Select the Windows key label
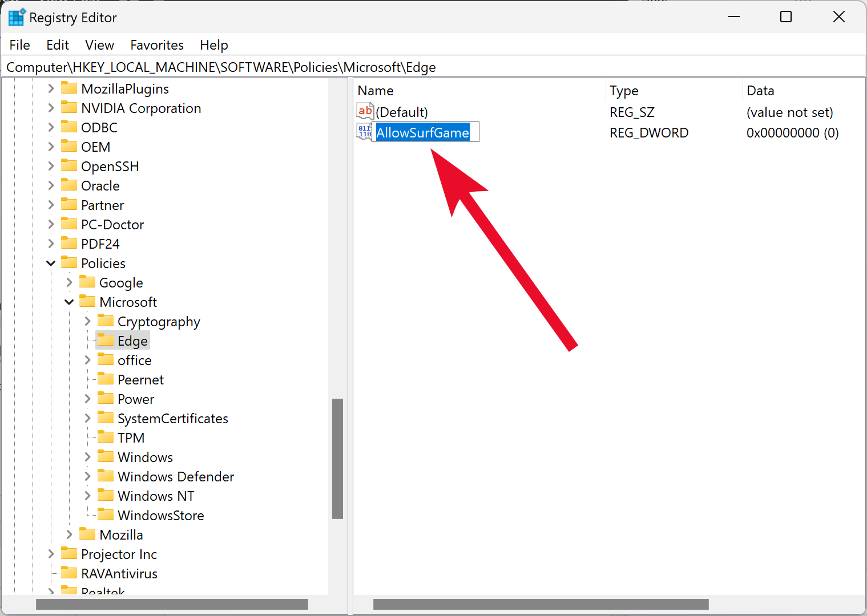Viewport: 867px width, 616px height. pyautogui.click(x=145, y=457)
